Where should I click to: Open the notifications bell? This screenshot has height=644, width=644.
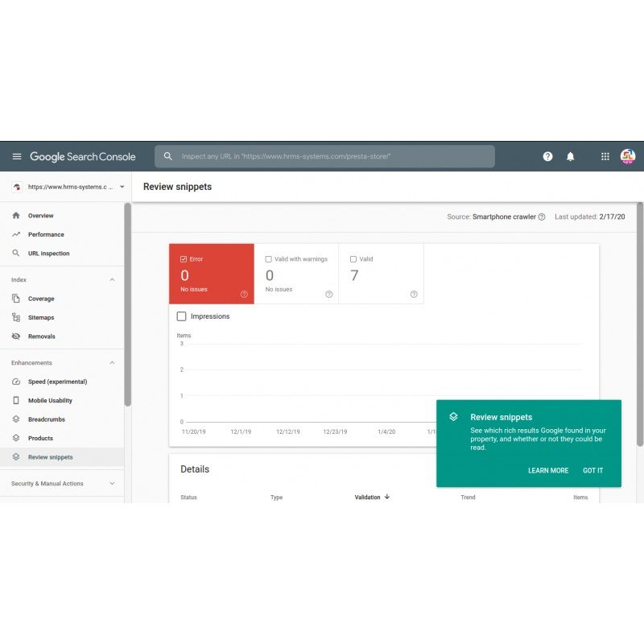point(571,156)
